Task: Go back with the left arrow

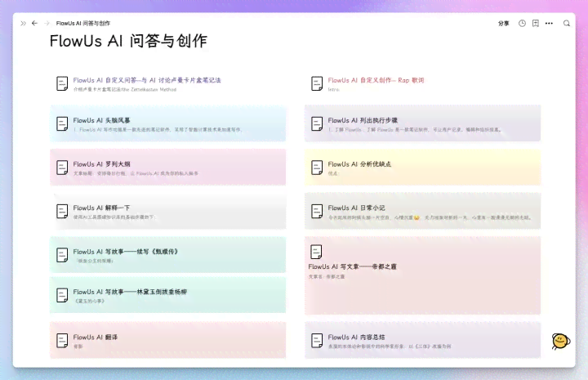Action: point(34,23)
